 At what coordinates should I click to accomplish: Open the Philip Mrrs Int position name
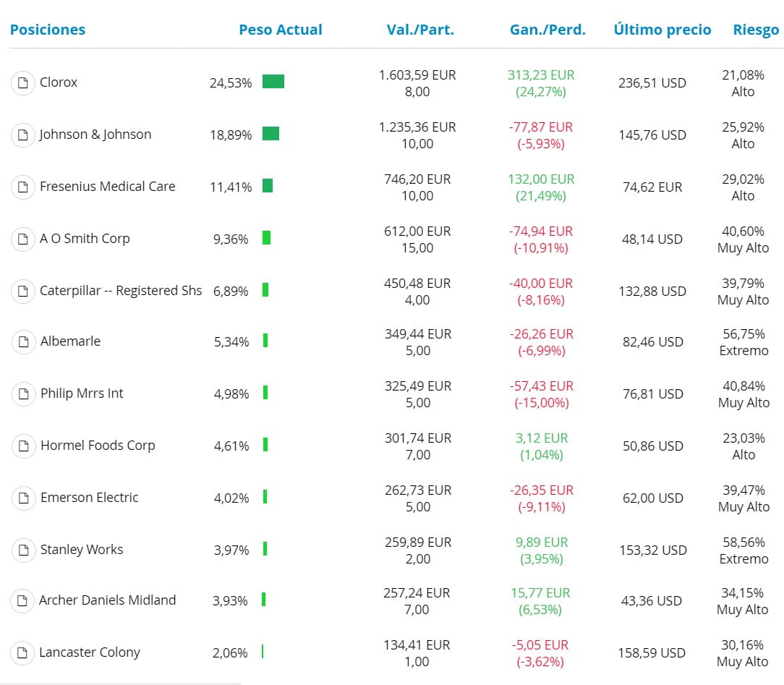click(x=82, y=393)
